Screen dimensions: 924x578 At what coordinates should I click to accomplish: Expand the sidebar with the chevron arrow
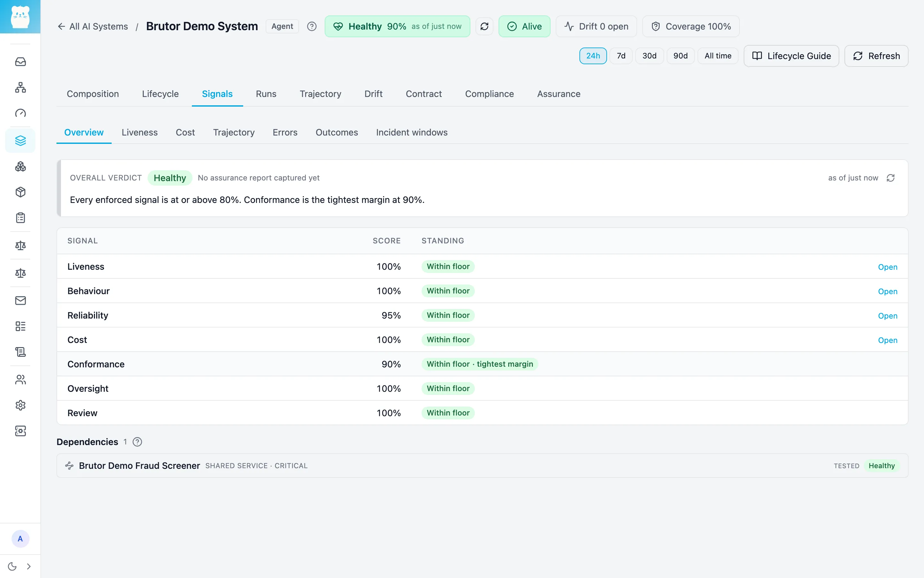29,566
